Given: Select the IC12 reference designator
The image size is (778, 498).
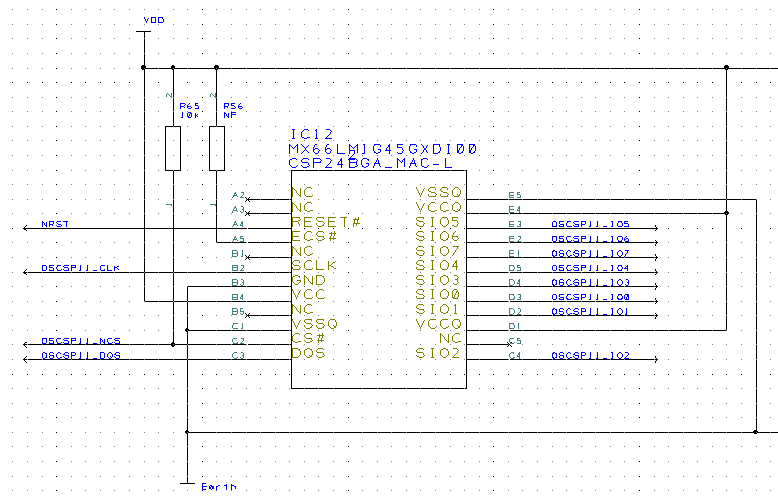Looking at the screenshot, I should (x=312, y=134).
